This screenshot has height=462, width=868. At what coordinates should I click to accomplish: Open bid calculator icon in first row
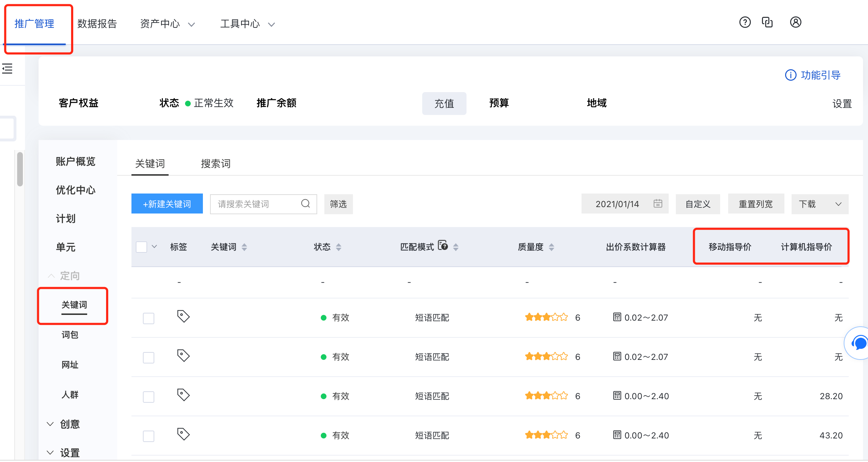[x=617, y=317]
